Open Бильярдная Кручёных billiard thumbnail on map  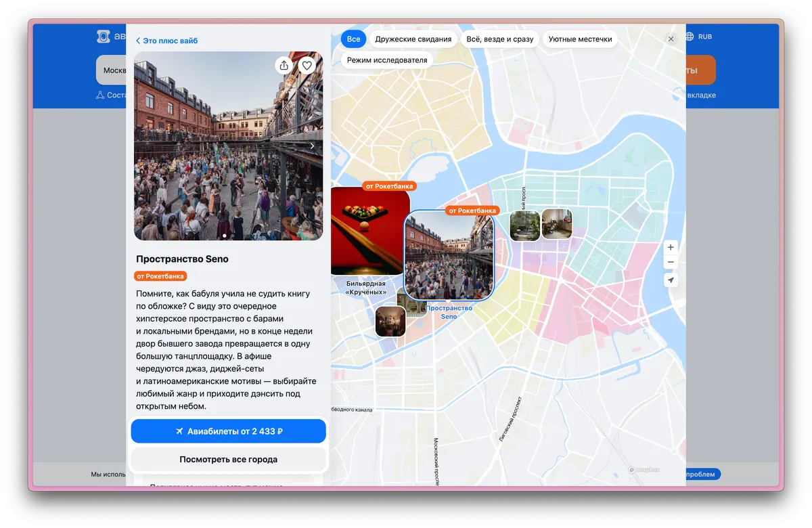369,232
